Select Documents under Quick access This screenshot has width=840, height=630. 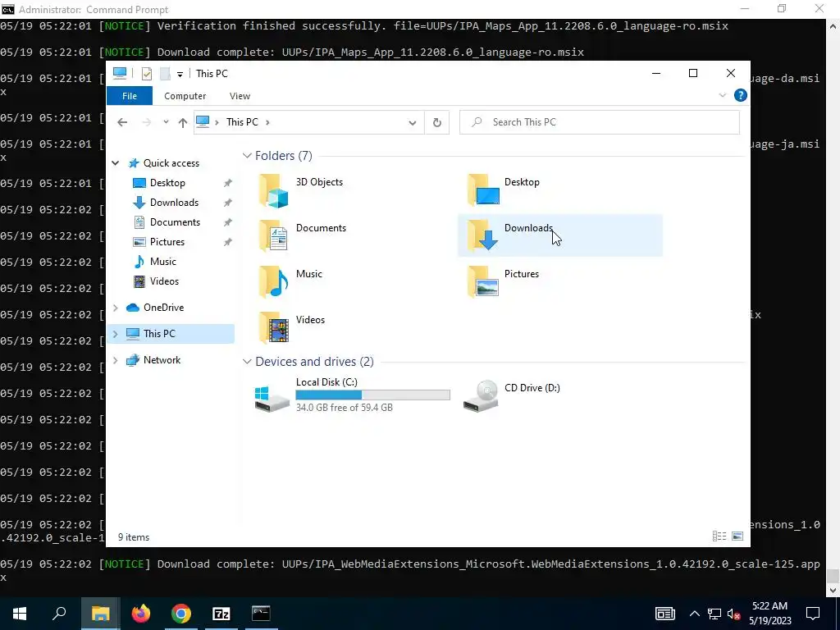pos(175,222)
